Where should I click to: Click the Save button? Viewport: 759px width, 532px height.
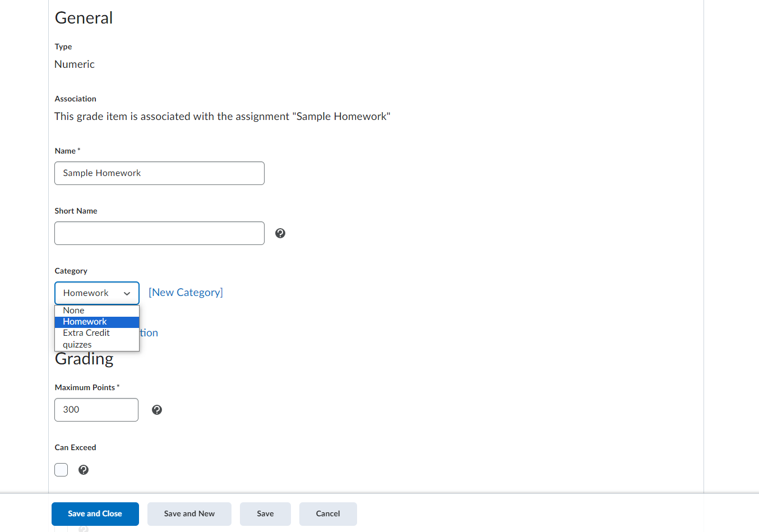point(265,514)
